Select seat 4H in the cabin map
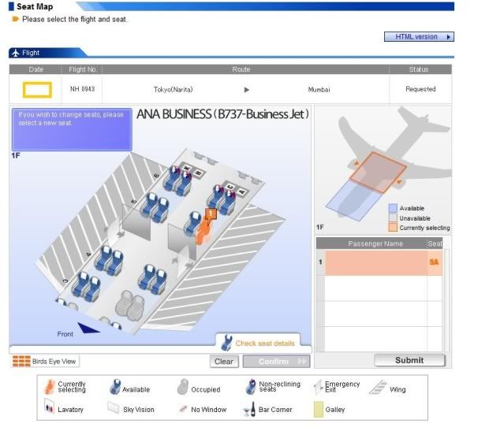504x431 pixels. pos(116,264)
